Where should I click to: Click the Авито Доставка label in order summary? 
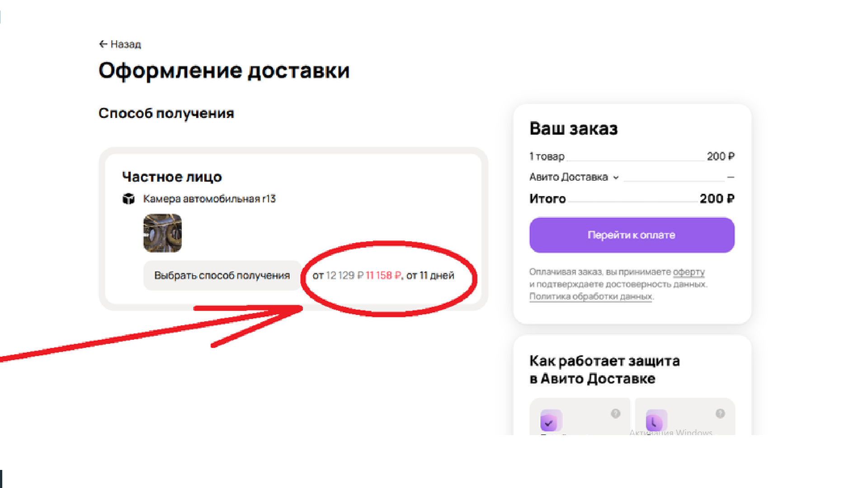[569, 177]
